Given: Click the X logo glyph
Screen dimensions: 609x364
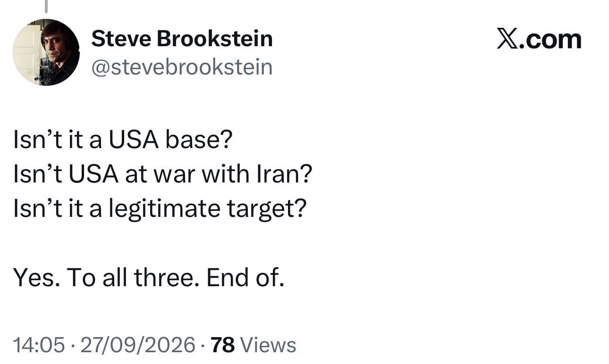Looking at the screenshot, I should 508,40.
